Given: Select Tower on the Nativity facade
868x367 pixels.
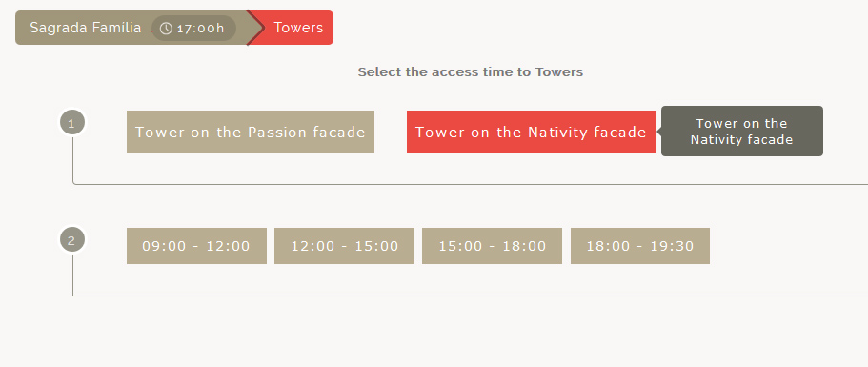Looking at the screenshot, I should [x=531, y=132].
